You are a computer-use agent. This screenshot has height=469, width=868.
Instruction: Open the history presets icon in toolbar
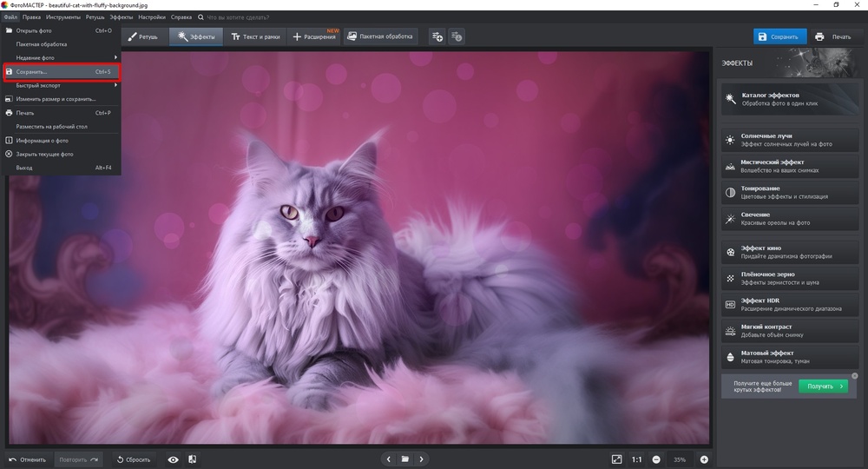pos(457,36)
